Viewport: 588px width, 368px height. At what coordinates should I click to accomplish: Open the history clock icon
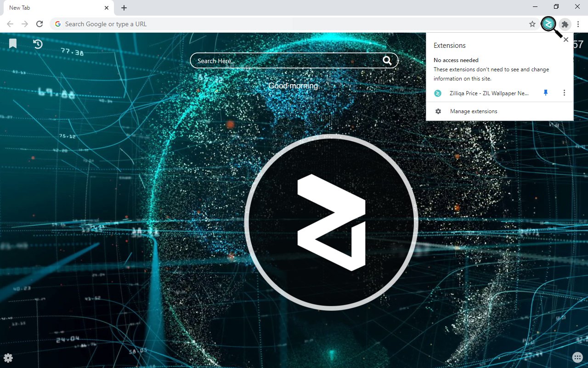(38, 44)
